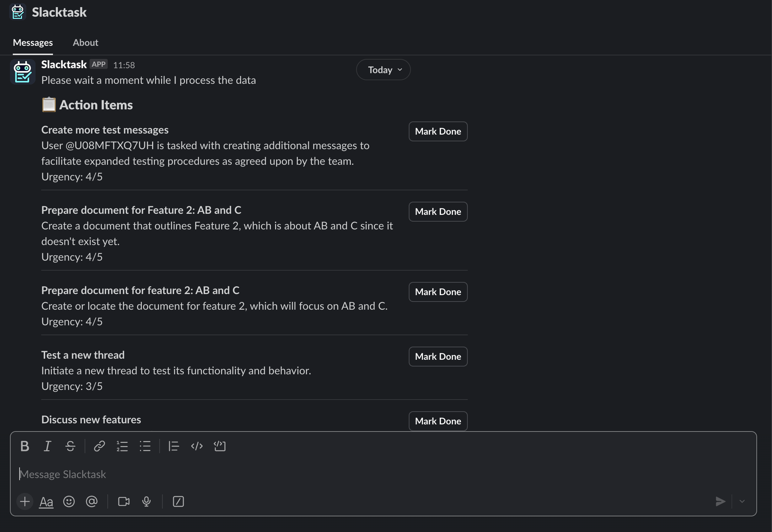Viewport: 772px width, 532px height.
Task: Open the shortcuts slash command menu
Action: click(178, 501)
